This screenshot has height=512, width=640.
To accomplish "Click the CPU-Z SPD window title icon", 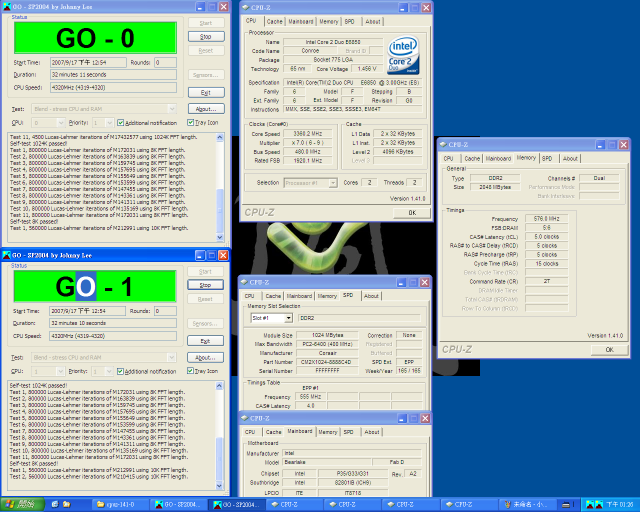I will pyautogui.click(x=244, y=282).
